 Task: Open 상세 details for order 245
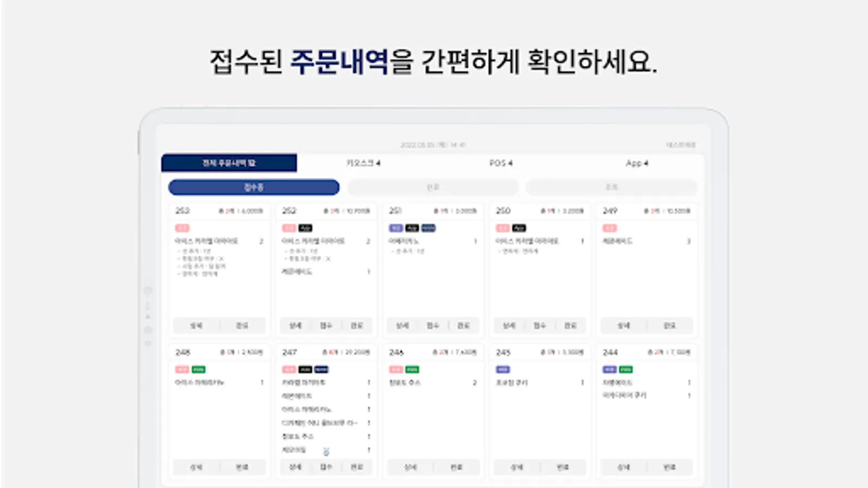tap(517, 467)
